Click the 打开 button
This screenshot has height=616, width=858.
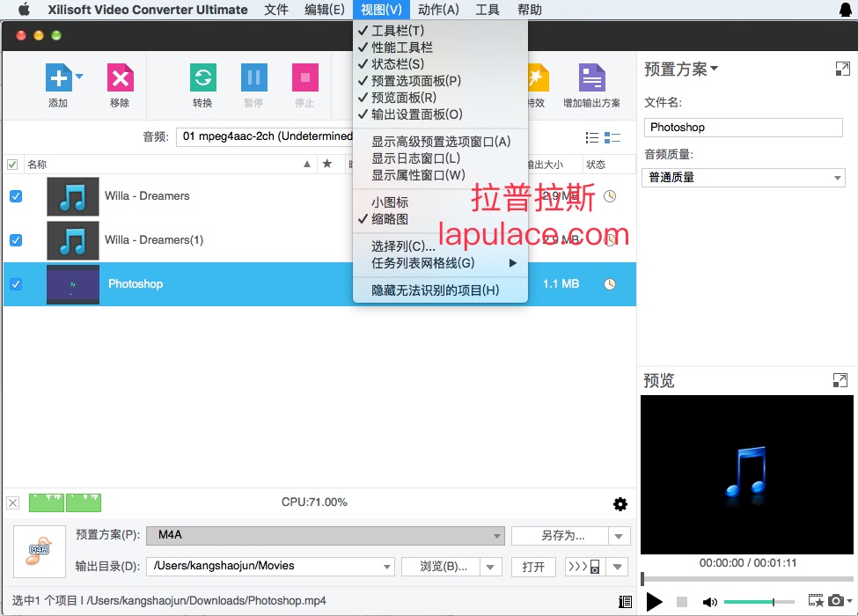(x=533, y=567)
